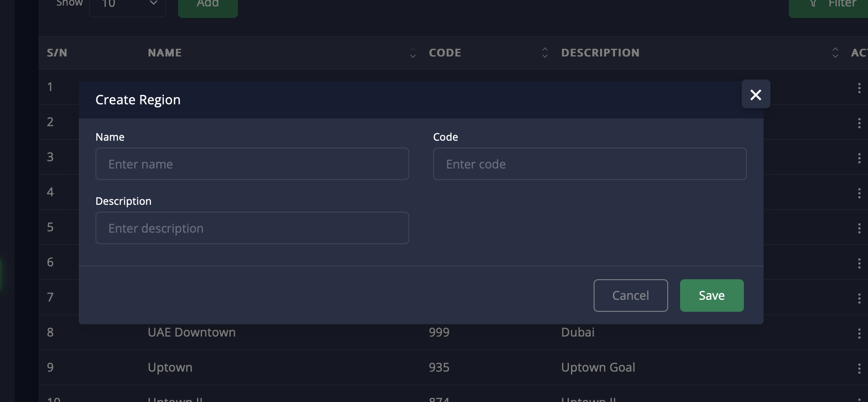Open the three-dot menu for row 7
868x402 pixels.
point(859,299)
